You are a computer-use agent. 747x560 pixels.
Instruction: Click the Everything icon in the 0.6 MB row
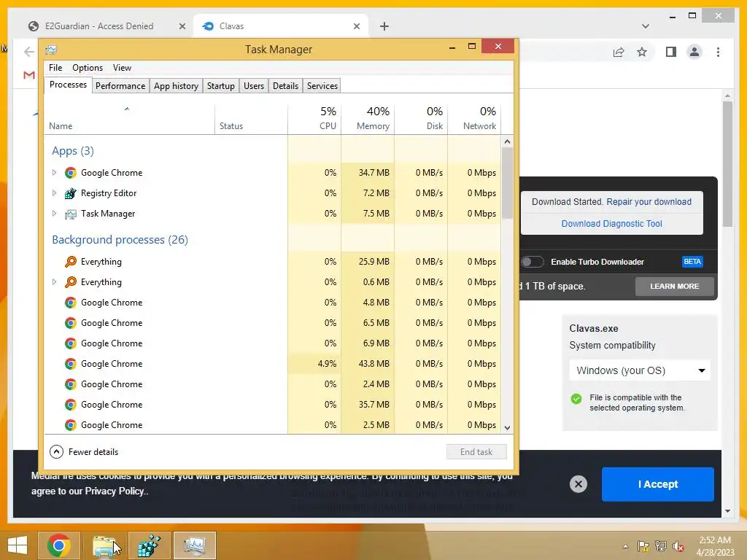71,282
